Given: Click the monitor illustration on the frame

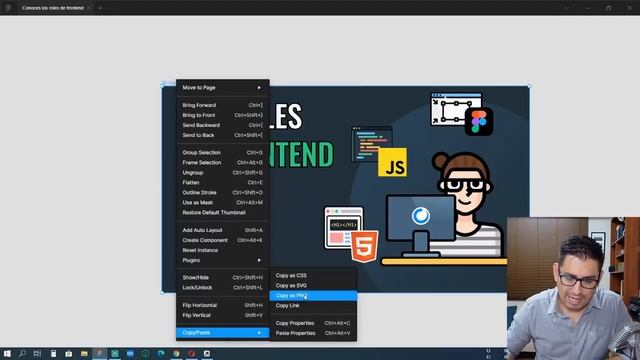Looking at the screenshot, I should coord(421,226).
